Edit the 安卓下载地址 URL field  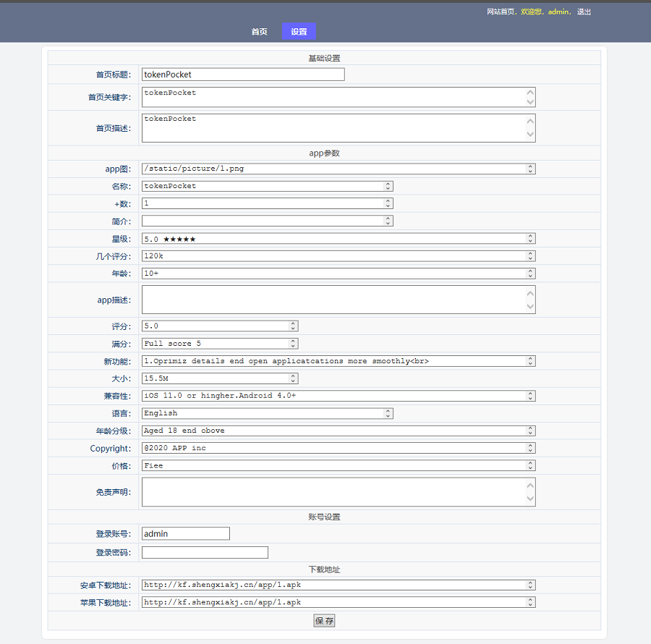coord(339,585)
